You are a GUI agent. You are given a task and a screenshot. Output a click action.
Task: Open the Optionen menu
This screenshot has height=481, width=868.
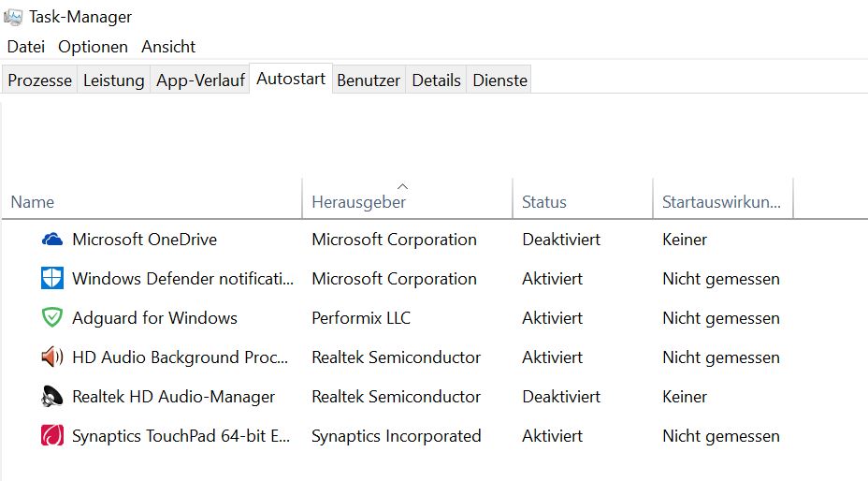(x=93, y=46)
